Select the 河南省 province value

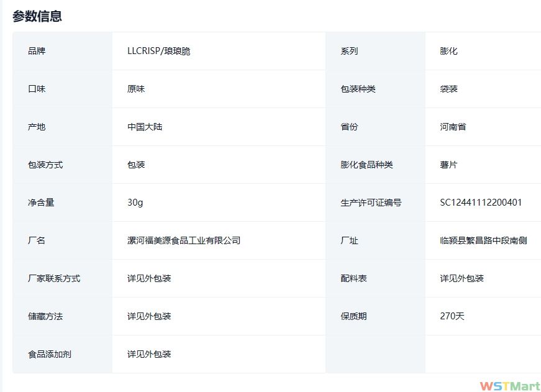point(453,127)
